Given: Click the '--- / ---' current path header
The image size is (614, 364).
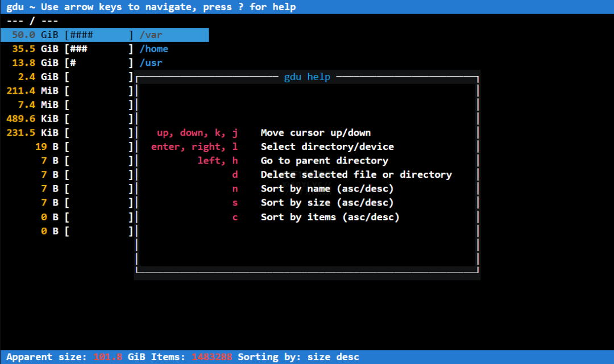Looking at the screenshot, I should (32, 21).
